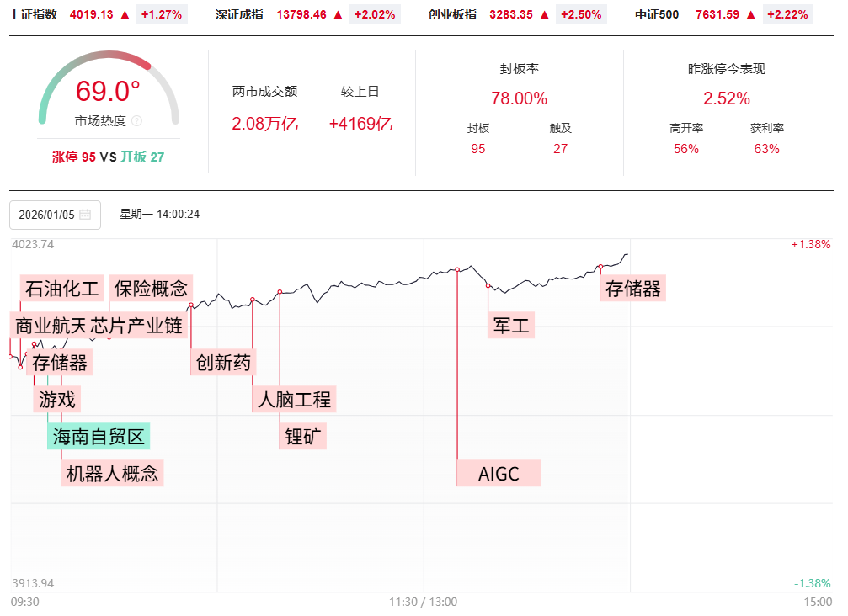848x616 pixels.
Task: Select the 人脑工程 sector tag
Action: tap(295, 399)
